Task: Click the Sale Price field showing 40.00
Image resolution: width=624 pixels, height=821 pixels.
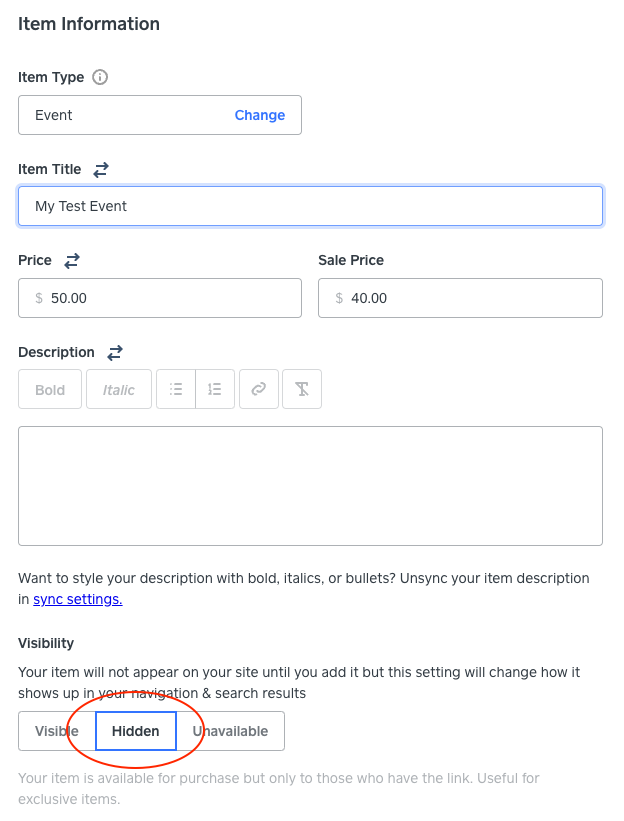Action: (460, 298)
